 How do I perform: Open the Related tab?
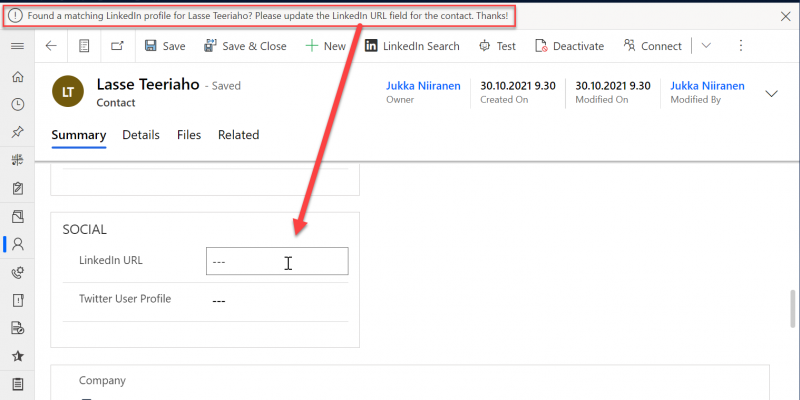click(x=238, y=135)
